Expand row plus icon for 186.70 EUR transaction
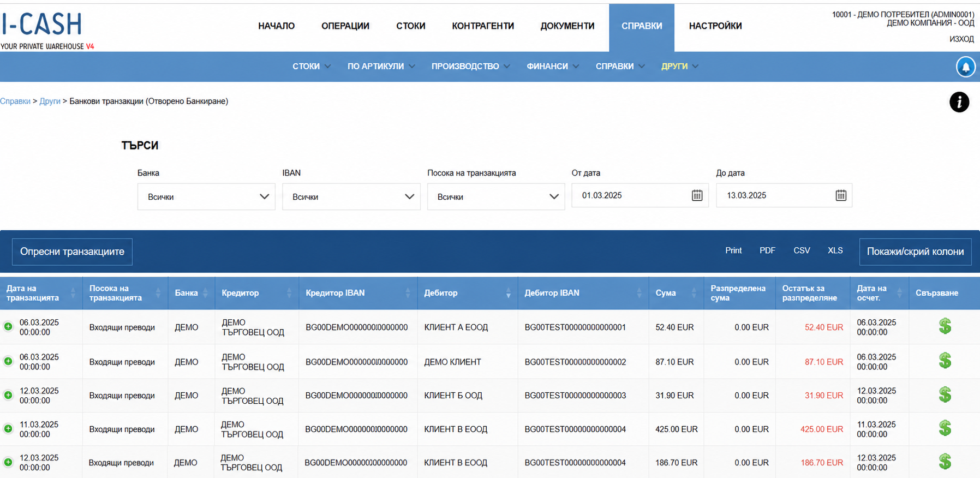The width and height of the screenshot is (980, 478). coord(8,462)
